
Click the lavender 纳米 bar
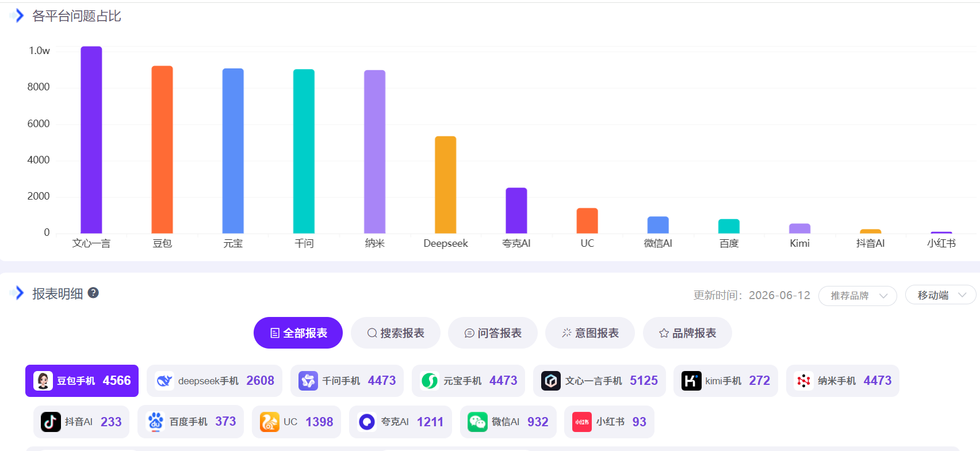point(374,152)
